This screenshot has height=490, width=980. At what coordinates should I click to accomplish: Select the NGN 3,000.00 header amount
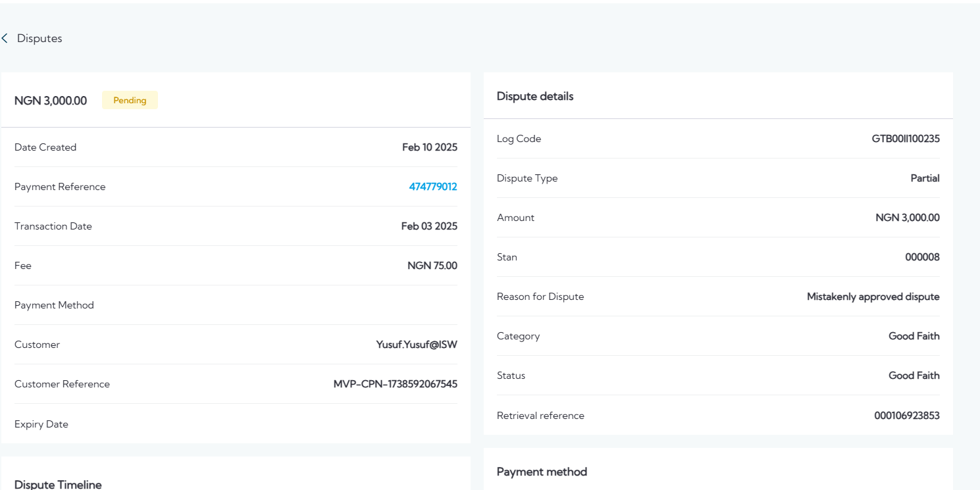coord(51,101)
